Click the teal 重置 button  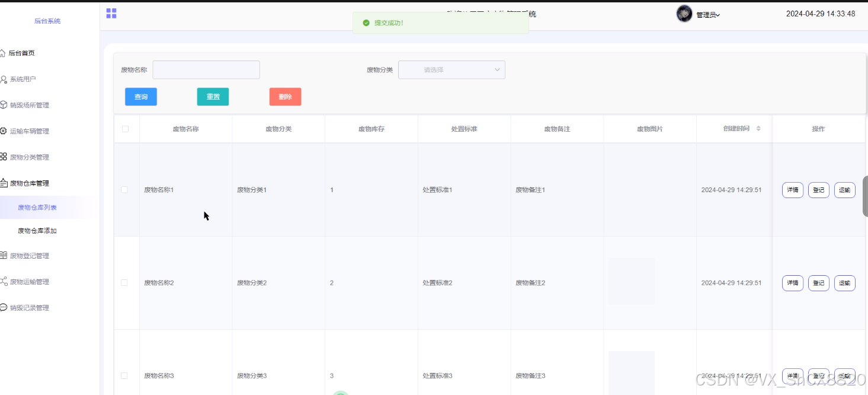pyautogui.click(x=213, y=97)
